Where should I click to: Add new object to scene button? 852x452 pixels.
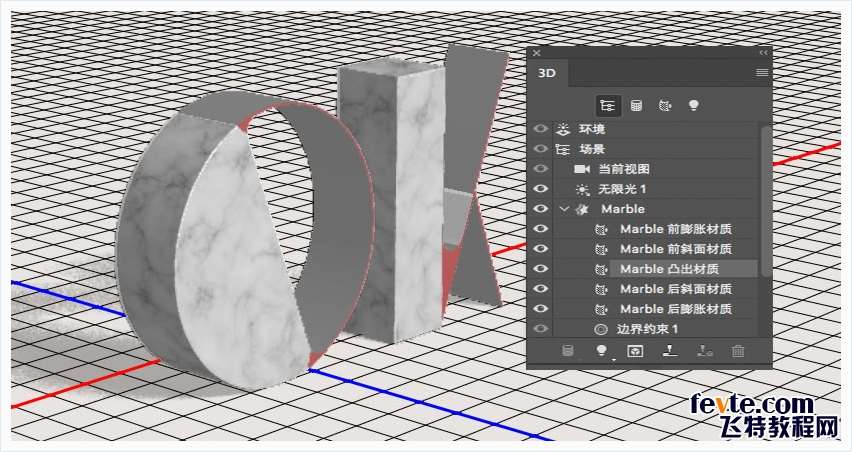[568, 350]
